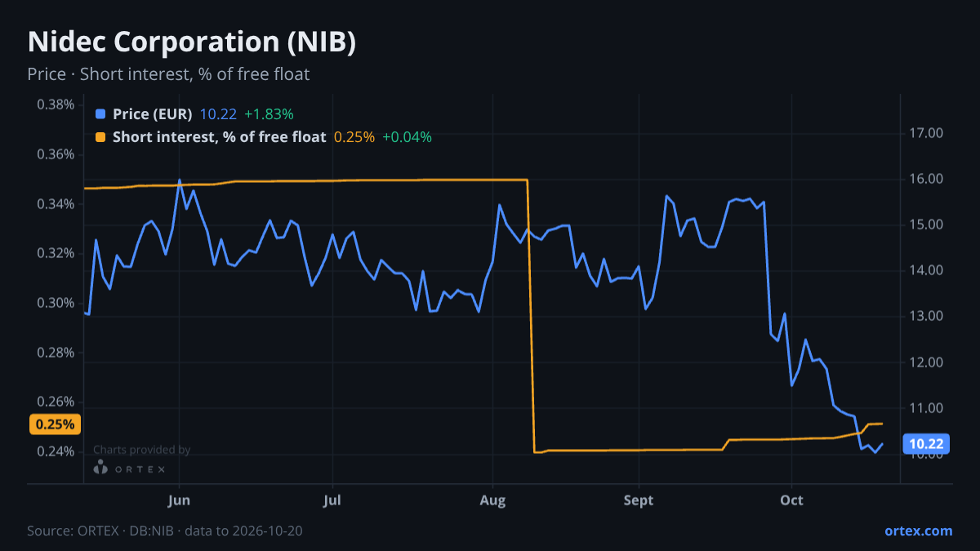Click the 0.24% left axis label

click(x=56, y=452)
